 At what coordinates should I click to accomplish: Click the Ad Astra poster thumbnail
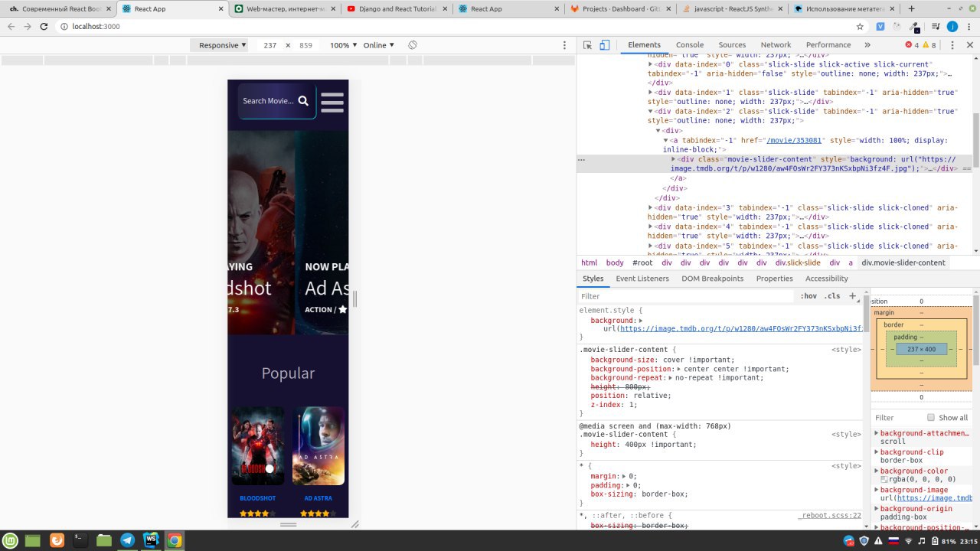pyautogui.click(x=318, y=445)
